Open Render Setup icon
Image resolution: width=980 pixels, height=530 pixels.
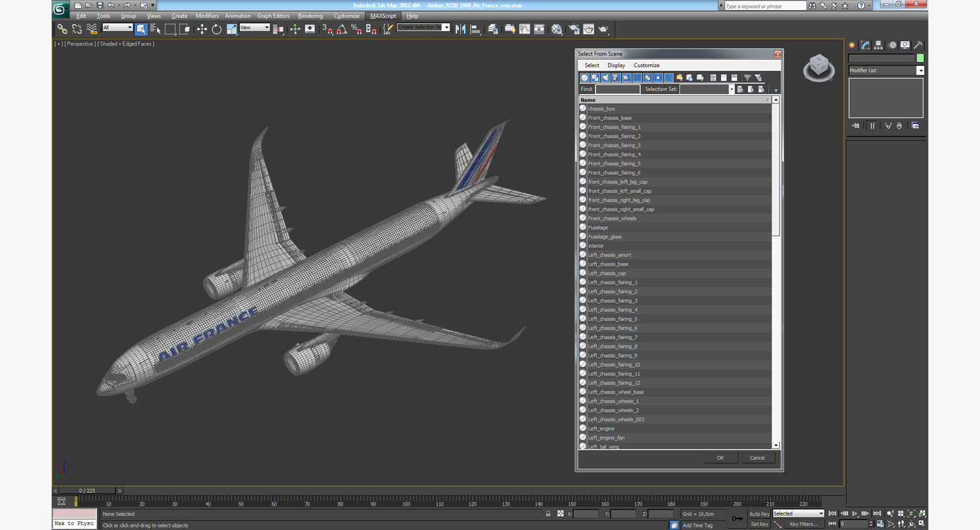point(573,28)
